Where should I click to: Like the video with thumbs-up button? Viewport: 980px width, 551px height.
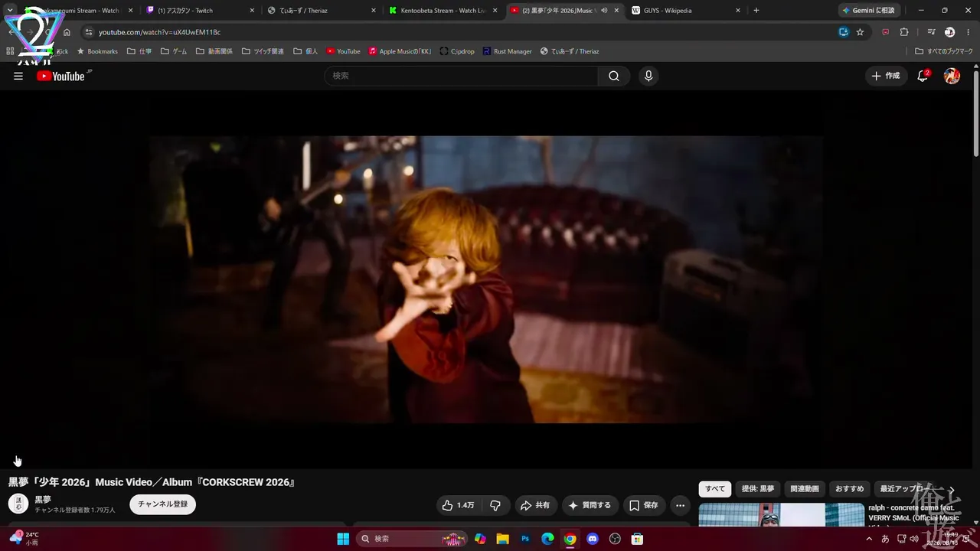coord(458,505)
